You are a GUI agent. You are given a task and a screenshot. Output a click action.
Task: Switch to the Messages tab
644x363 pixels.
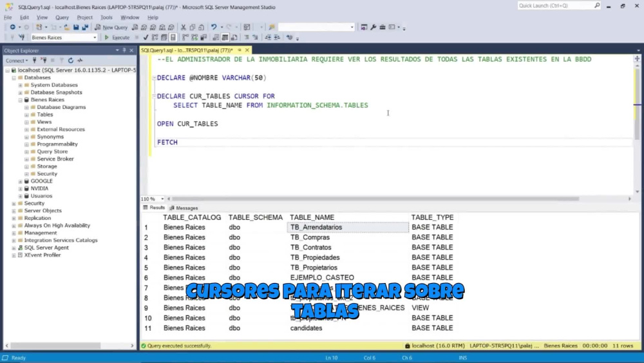click(184, 208)
